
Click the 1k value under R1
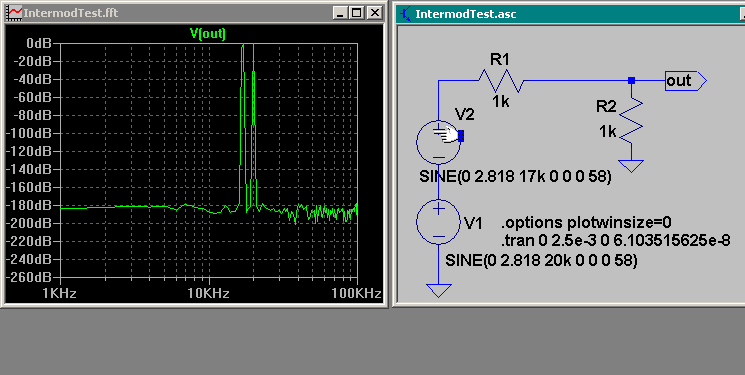501,101
